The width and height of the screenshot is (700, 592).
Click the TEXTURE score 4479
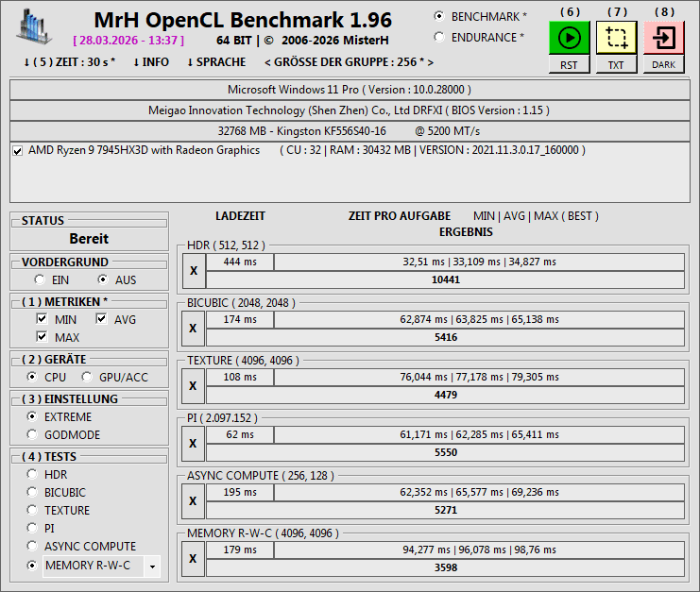click(x=445, y=395)
